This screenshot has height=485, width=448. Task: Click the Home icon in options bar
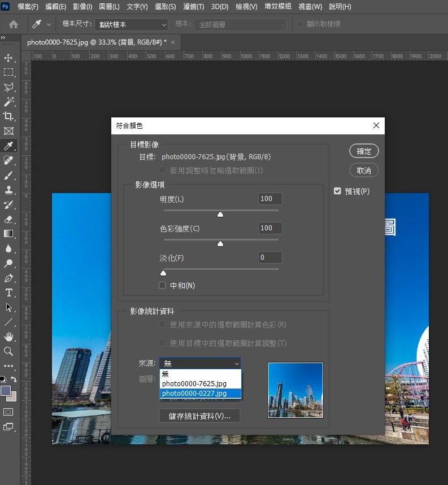pyautogui.click(x=14, y=24)
